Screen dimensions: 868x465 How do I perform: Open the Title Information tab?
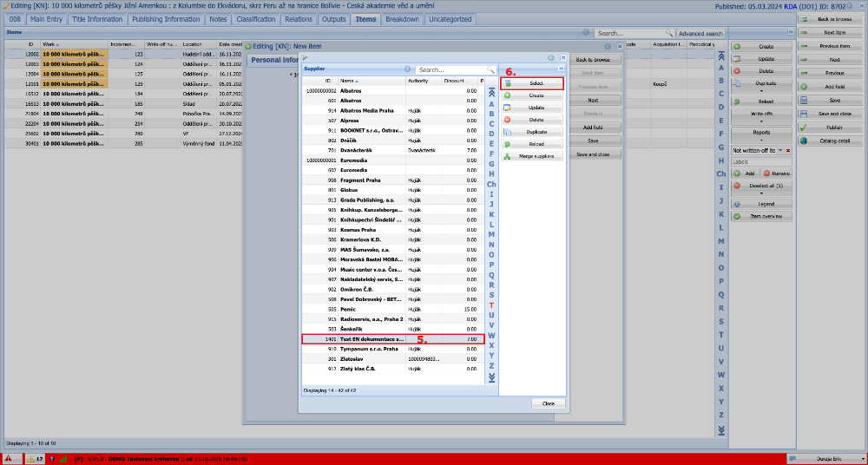coord(97,19)
